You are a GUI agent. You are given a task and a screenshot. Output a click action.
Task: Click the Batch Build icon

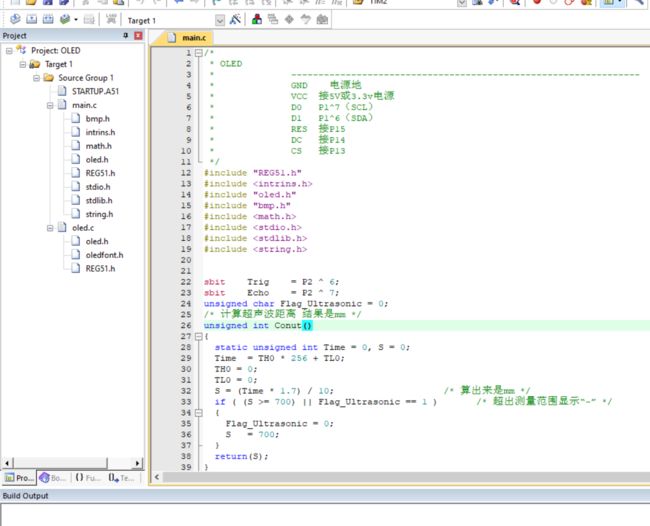65,19
